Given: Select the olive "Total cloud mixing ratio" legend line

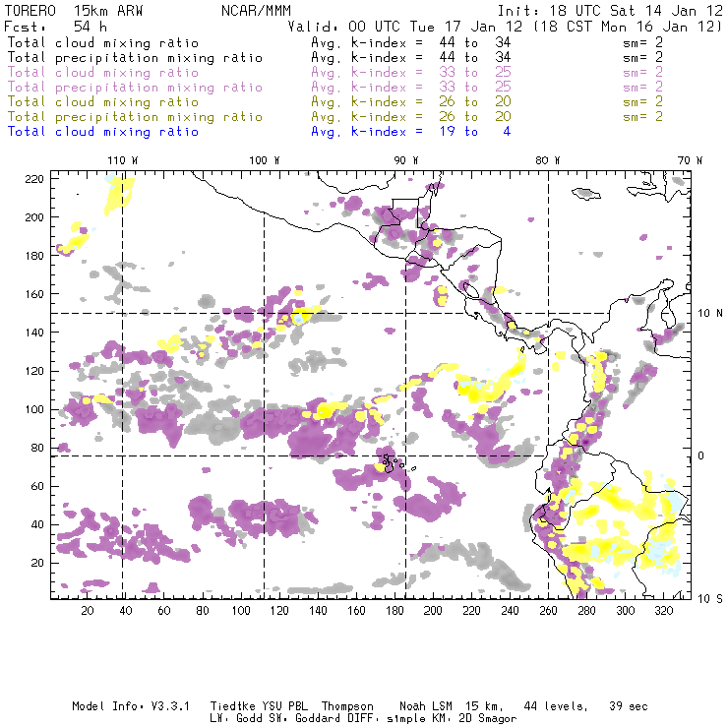Looking at the screenshot, I should point(103,102).
